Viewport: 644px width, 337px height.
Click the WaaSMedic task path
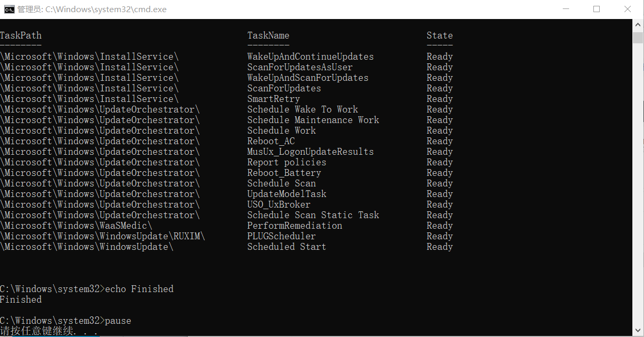click(x=76, y=226)
